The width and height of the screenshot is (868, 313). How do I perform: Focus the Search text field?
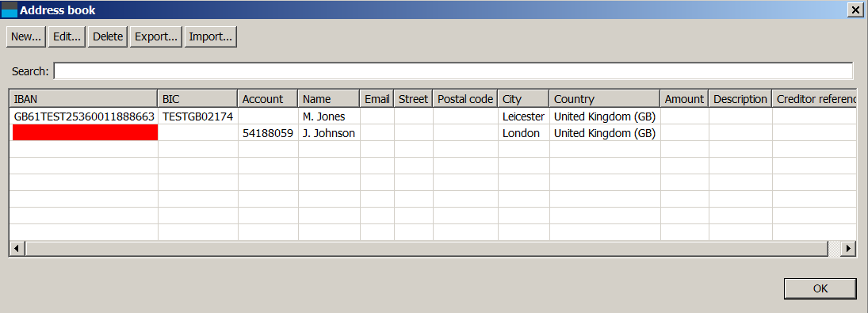(453, 71)
